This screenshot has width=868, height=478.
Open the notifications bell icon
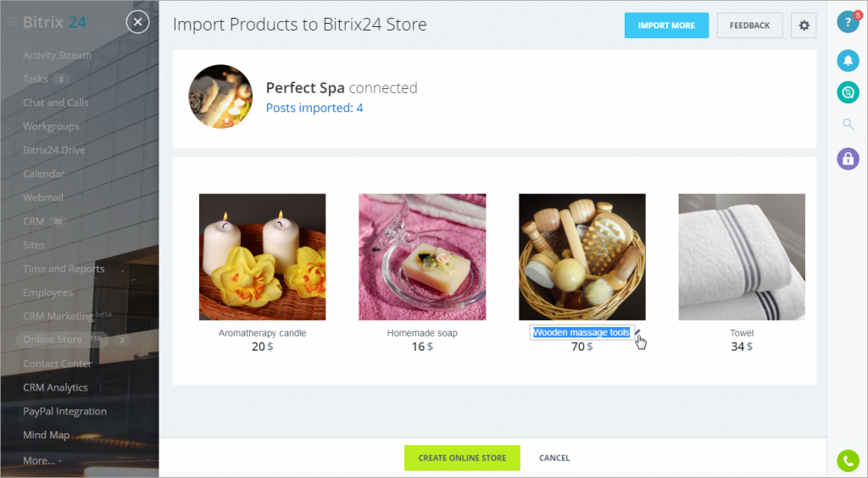point(848,60)
